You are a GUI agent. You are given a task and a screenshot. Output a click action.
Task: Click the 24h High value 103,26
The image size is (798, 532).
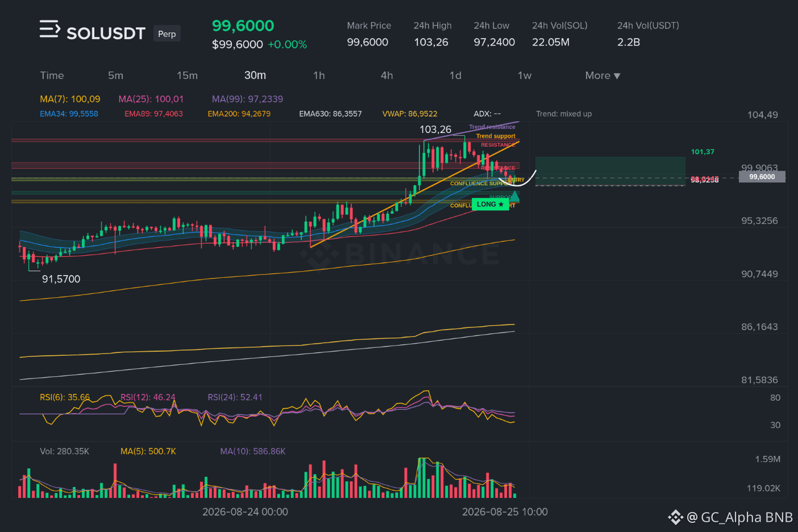[x=431, y=42]
